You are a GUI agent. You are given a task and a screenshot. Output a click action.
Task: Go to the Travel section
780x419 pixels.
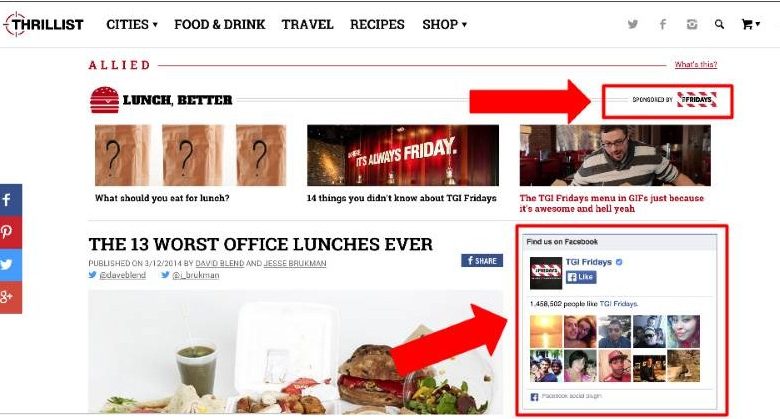click(x=307, y=24)
